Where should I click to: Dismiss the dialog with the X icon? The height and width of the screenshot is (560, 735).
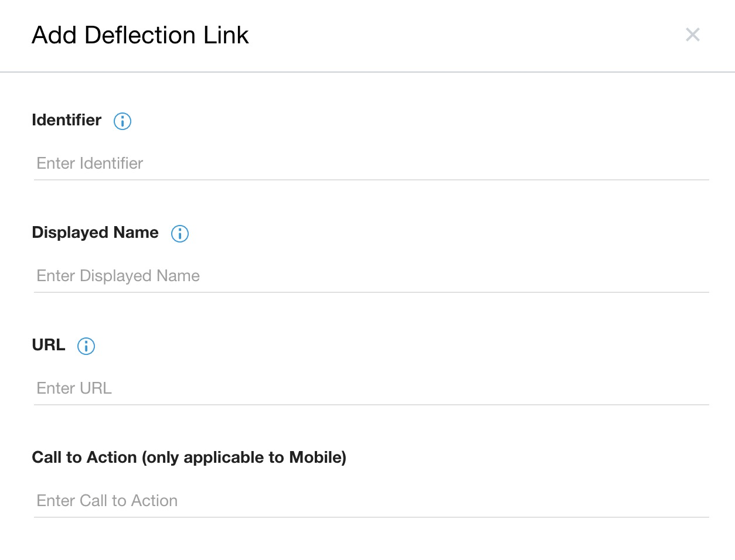coord(692,35)
